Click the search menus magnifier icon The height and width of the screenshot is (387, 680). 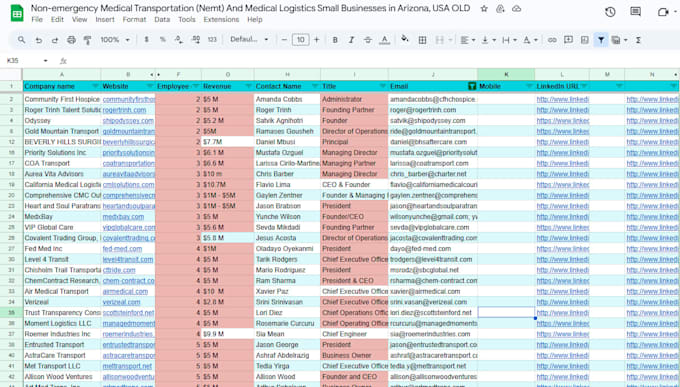(21, 40)
